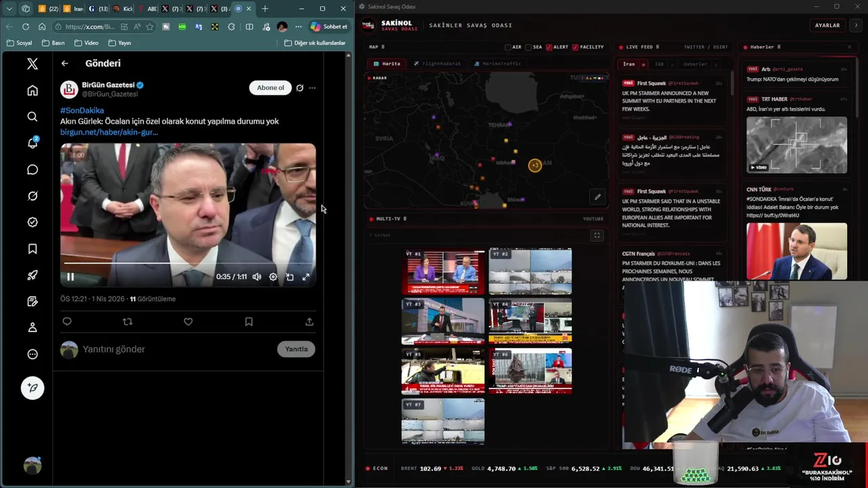868x488 pixels.
Task: Click reply icon under the tweet
Action: 67,321
